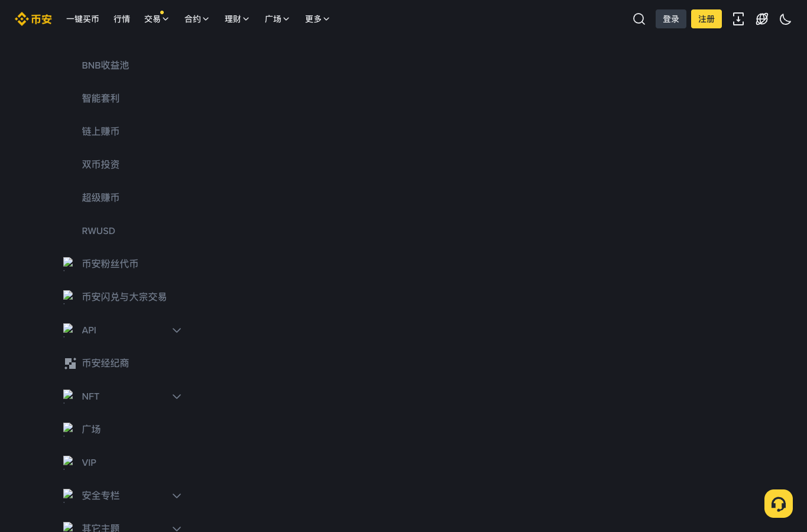Expand the NFT section chevron
The height and width of the screenshot is (532, 807).
pyautogui.click(x=176, y=397)
